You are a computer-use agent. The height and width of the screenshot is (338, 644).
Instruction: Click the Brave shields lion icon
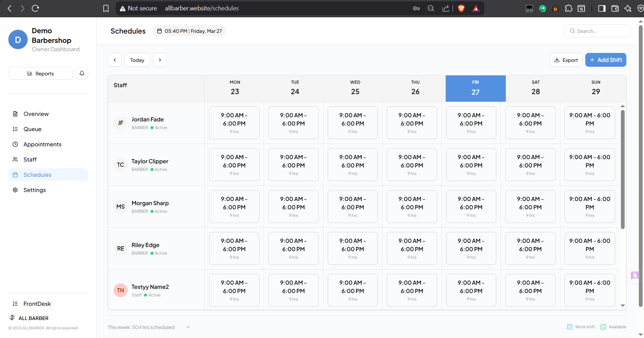coord(461,8)
